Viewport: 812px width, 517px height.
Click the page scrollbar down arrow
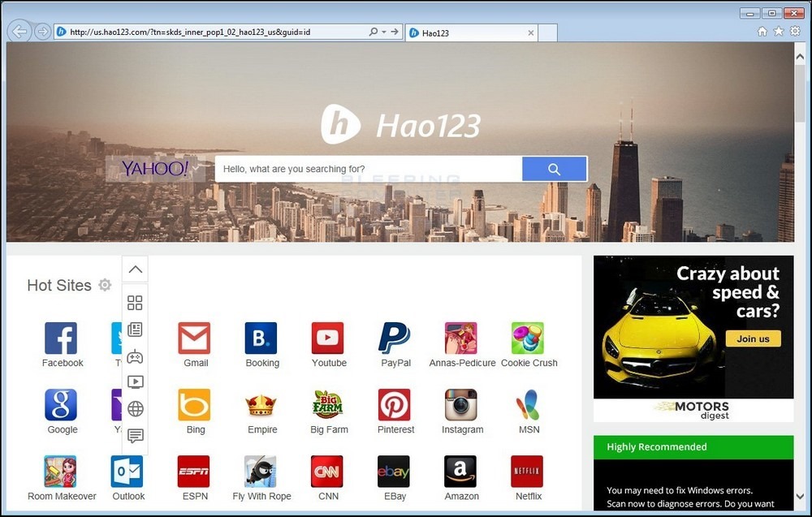pos(800,496)
